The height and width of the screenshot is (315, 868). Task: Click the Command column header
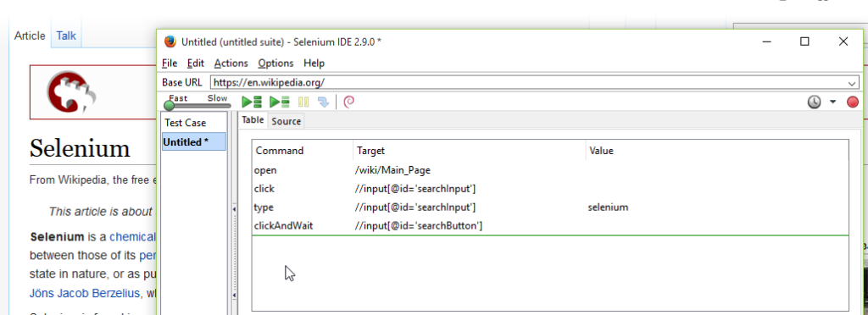(x=303, y=151)
